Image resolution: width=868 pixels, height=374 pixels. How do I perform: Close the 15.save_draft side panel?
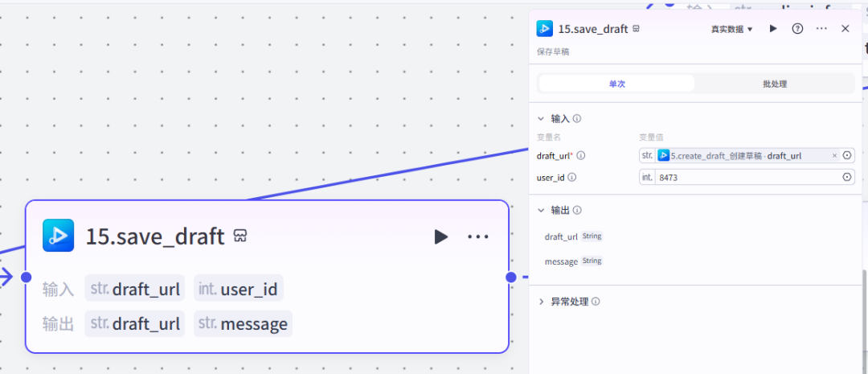pyautogui.click(x=845, y=29)
